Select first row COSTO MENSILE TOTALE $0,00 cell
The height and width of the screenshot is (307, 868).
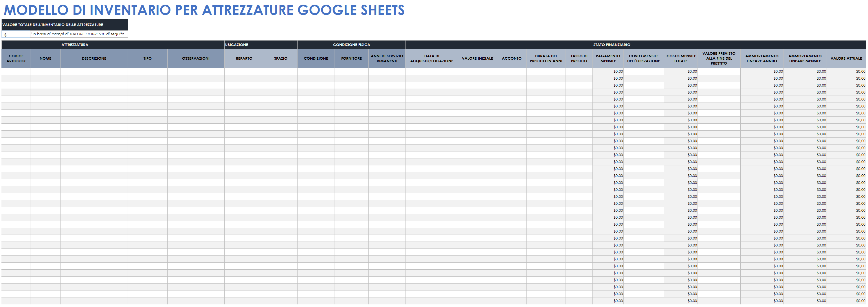tap(681, 72)
